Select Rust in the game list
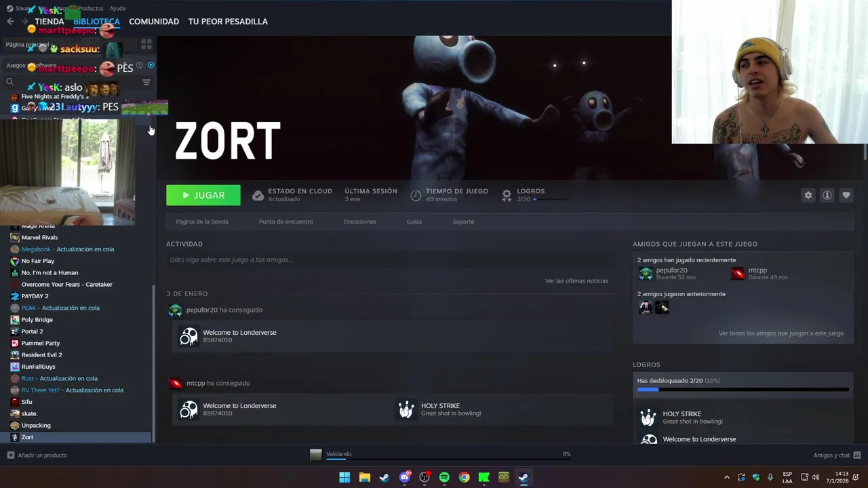This screenshot has width=868, height=488. [59, 378]
